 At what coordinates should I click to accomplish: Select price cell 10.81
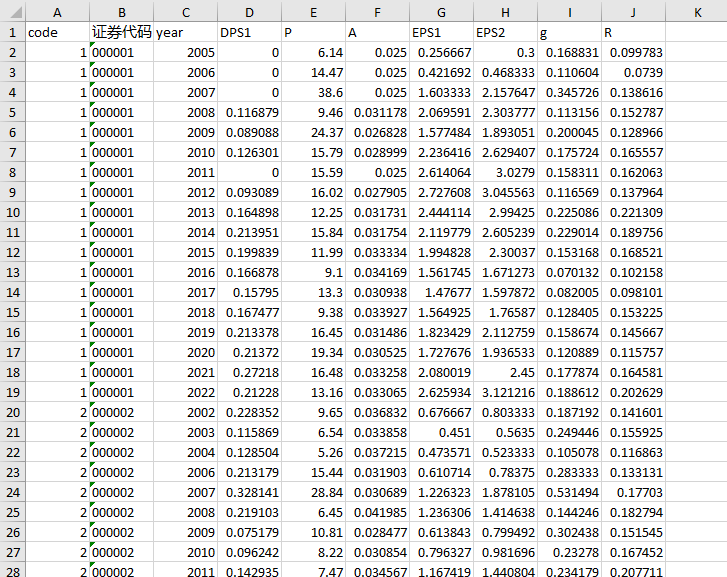click(x=313, y=532)
